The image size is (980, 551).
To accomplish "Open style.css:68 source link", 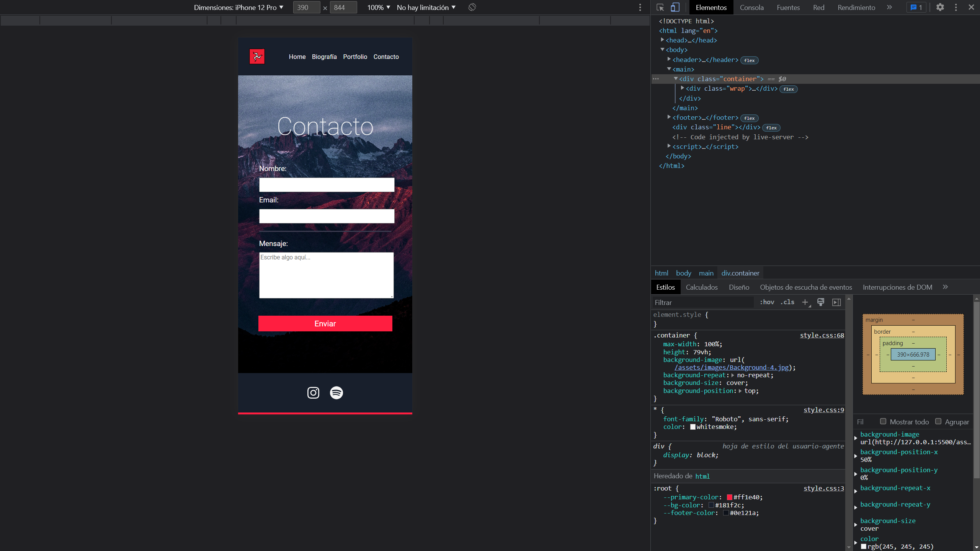I will (x=822, y=335).
